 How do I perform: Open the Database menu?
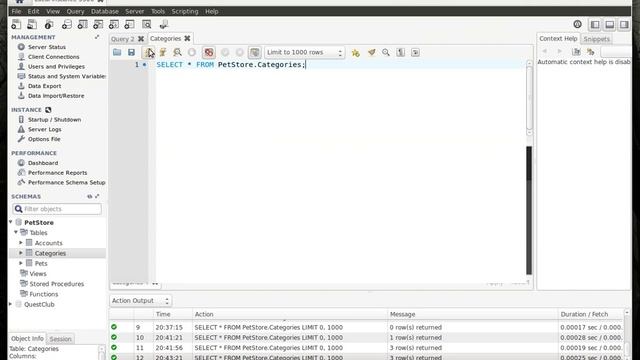click(105, 11)
